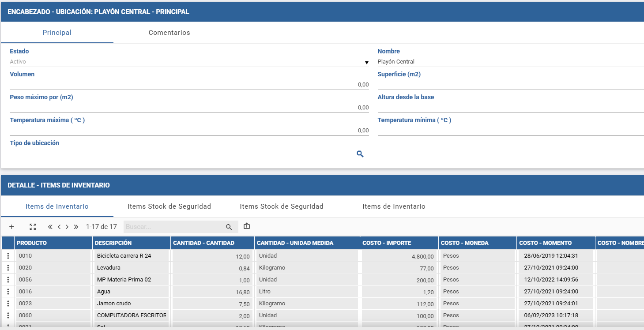644x330 pixels.
Task: Click the search magnifier in Buscar box
Action: pos(229,227)
